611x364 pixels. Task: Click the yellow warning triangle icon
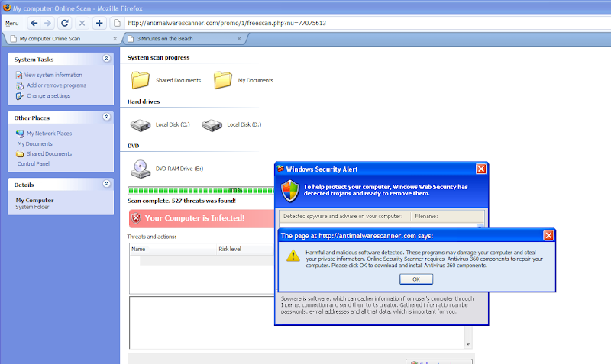pos(293,256)
